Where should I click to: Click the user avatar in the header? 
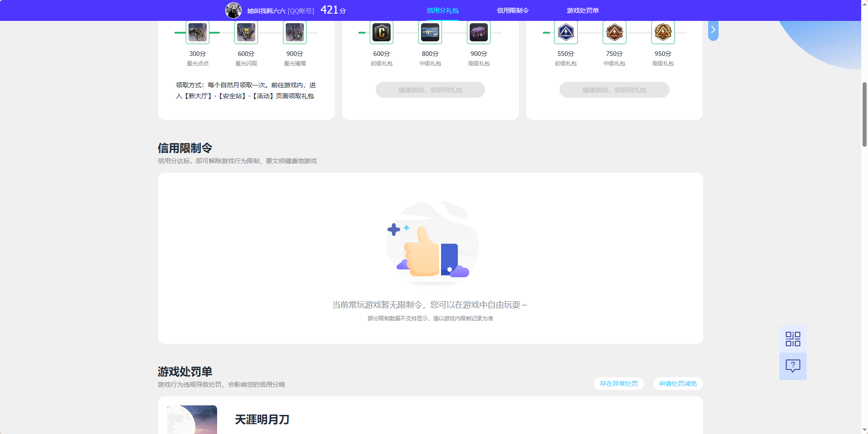coord(233,10)
